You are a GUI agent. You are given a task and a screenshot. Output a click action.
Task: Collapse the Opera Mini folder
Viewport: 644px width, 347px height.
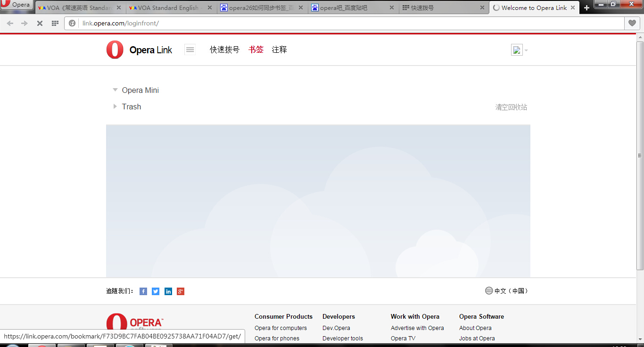[x=115, y=90]
